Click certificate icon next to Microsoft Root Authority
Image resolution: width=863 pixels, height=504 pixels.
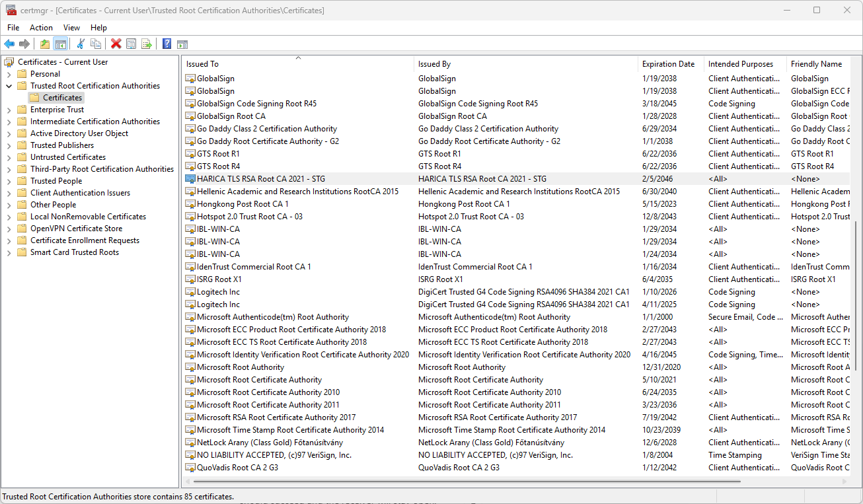point(190,367)
